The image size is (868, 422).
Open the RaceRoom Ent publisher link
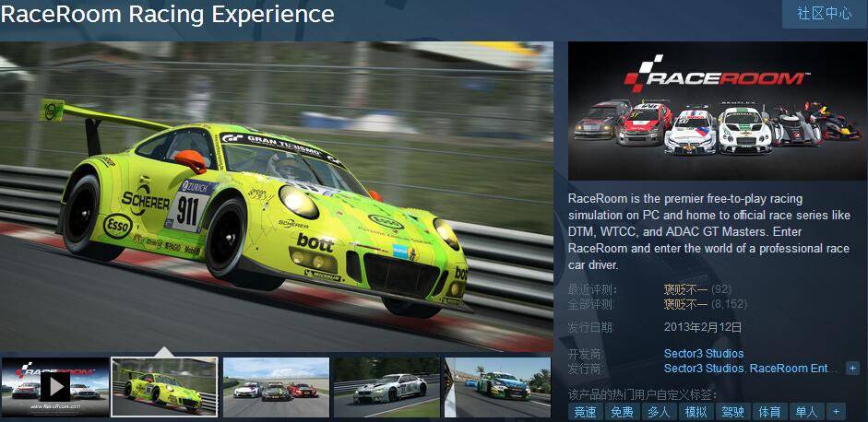click(792, 369)
